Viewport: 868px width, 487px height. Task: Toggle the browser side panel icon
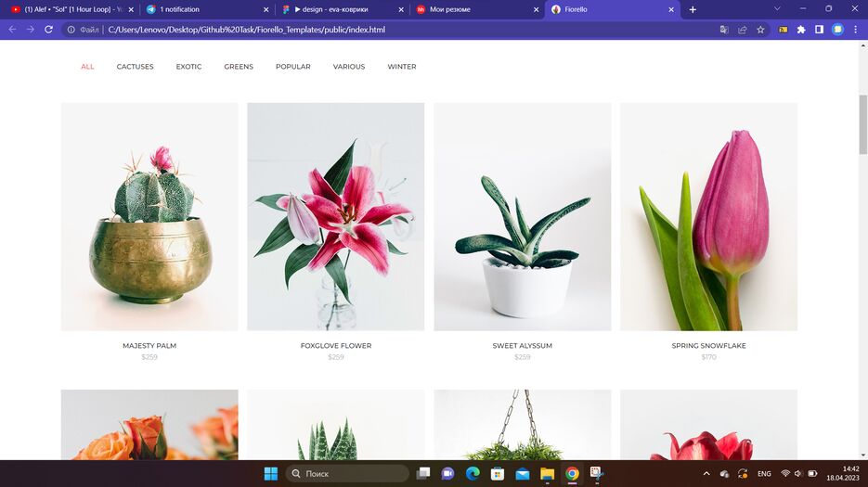tap(820, 30)
